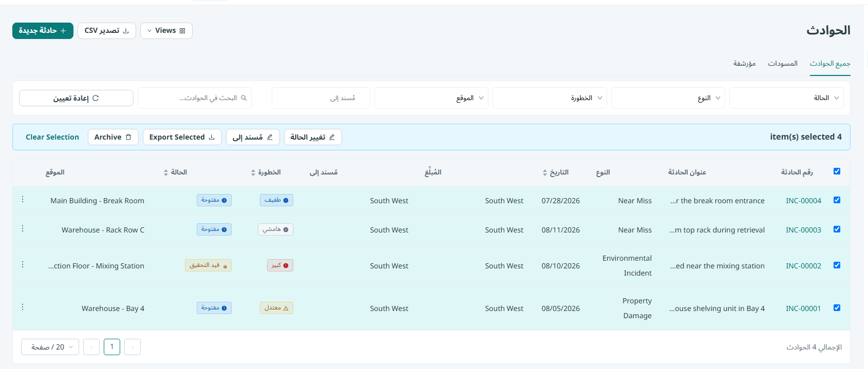Click مفتوحة status badge for INC-00001
This screenshot has width=868, height=369.
click(x=214, y=308)
